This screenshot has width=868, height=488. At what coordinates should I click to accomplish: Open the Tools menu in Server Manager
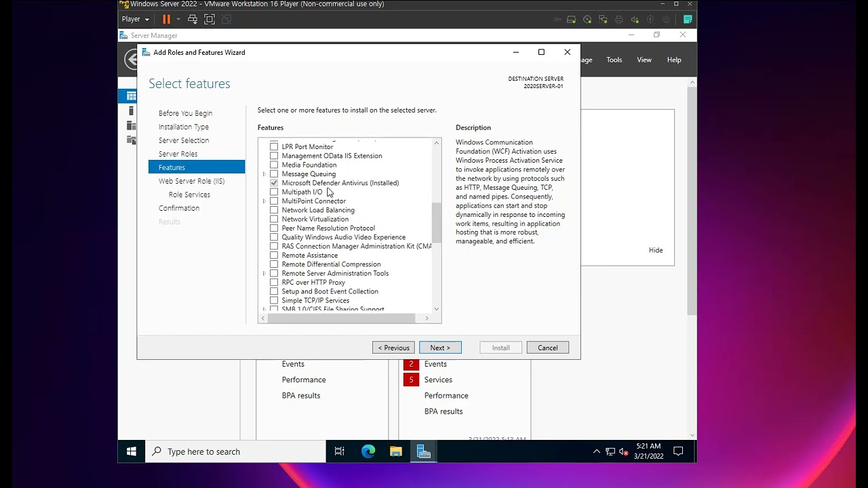tap(614, 60)
